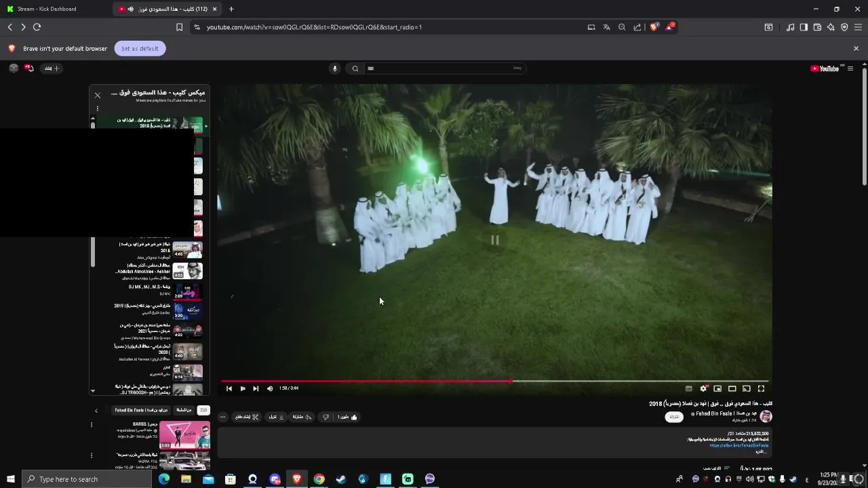Open Brave Wallet icon
The height and width of the screenshot is (488, 868).
pyautogui.click(x=817, y=27)
